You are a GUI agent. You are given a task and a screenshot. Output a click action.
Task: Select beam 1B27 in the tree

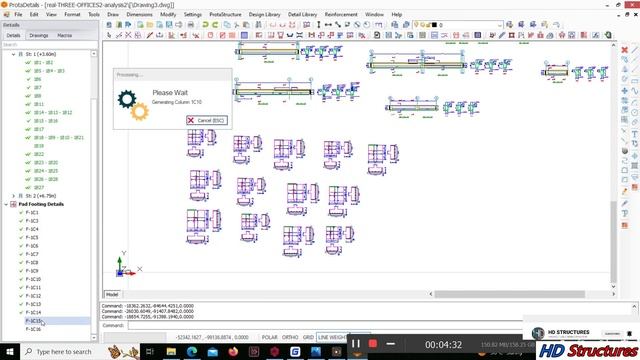(39, 187)
